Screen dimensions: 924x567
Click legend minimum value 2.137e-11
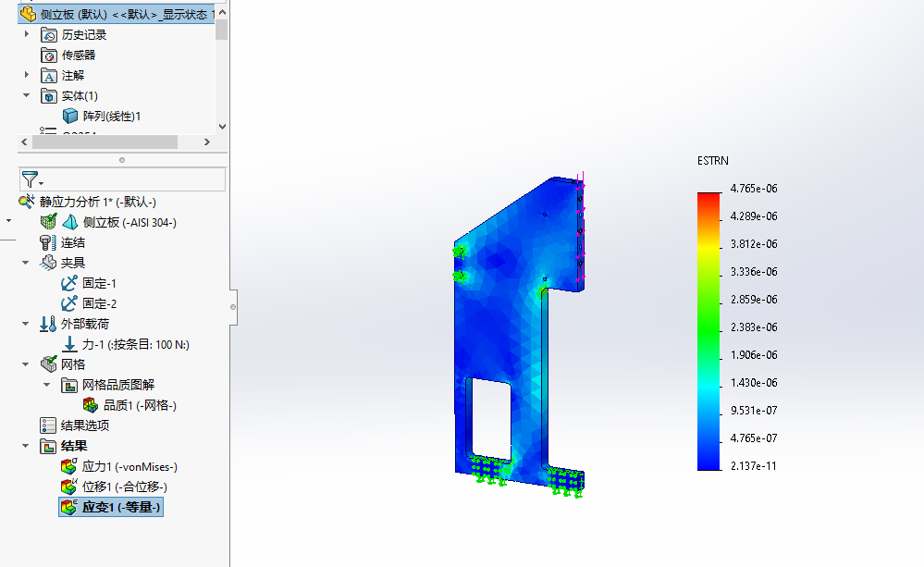pos(754,466)
